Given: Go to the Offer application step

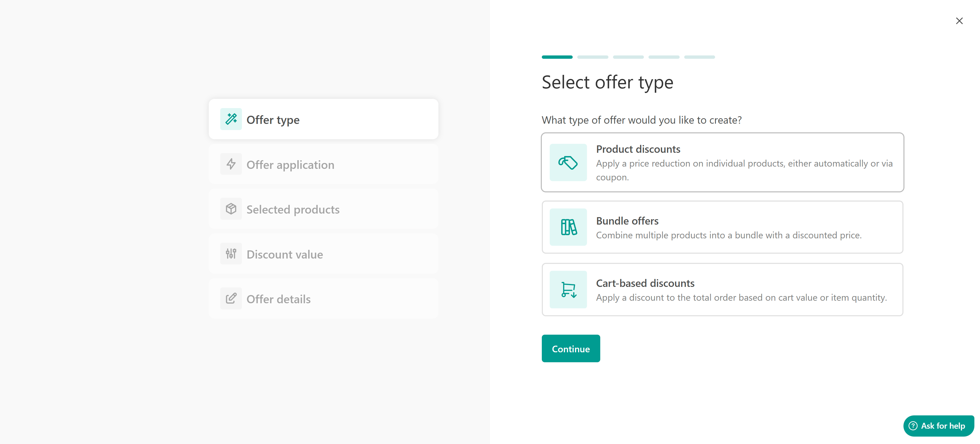Looking at the screenshot, I should click(x=323, y=165).
